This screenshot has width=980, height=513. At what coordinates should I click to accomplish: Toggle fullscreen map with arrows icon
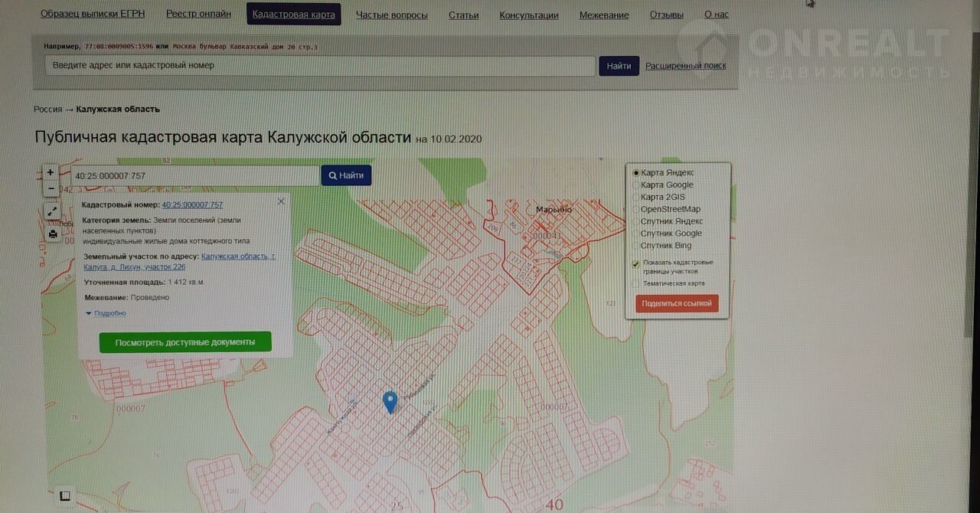tap(52, 211)
